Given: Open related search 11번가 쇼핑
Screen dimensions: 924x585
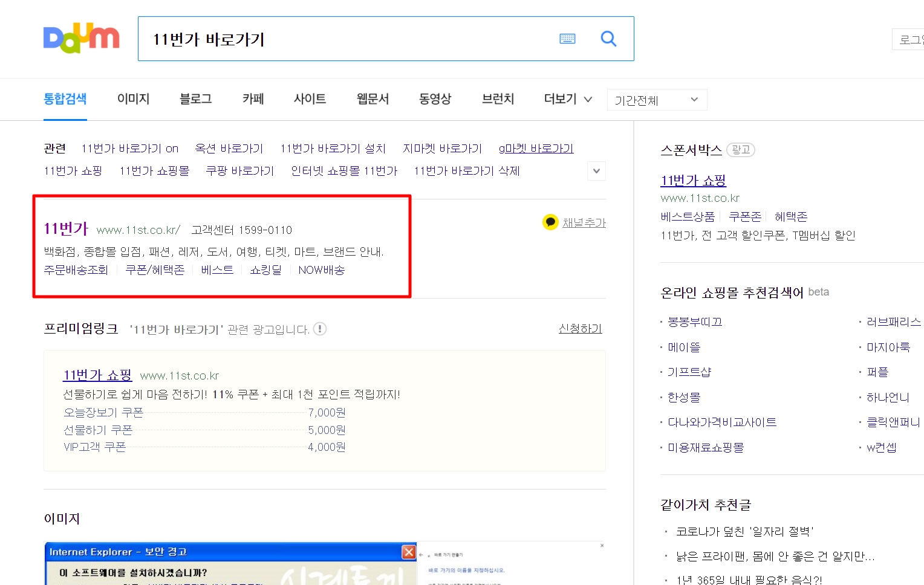Looking at the screenshot, I should pos(73,170).
